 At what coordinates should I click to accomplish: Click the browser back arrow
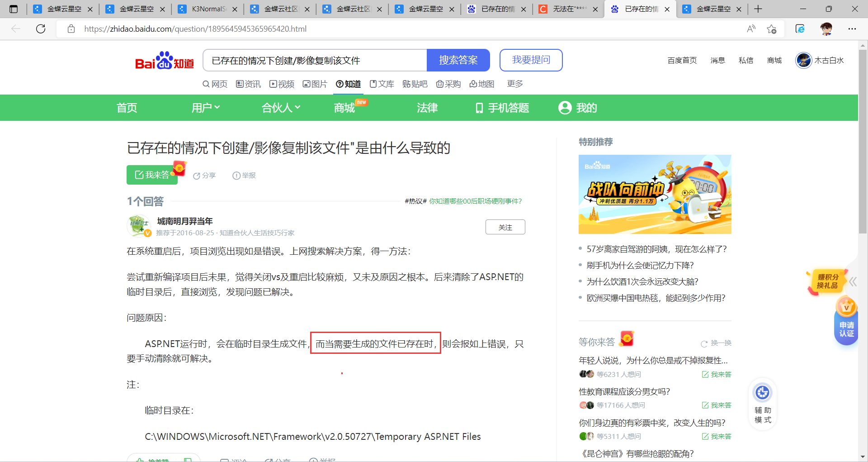coord(16,29)
